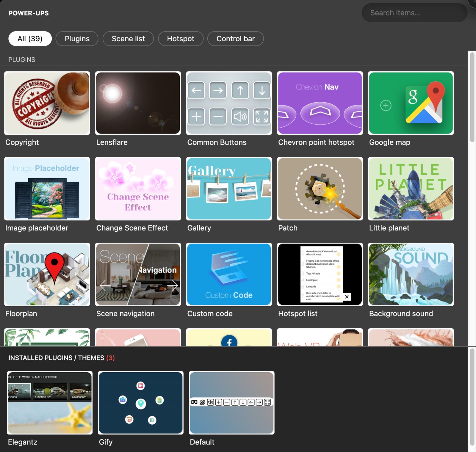Select the Gallery plugin thumbnail

pyautogui.click(x=229, y=189)
